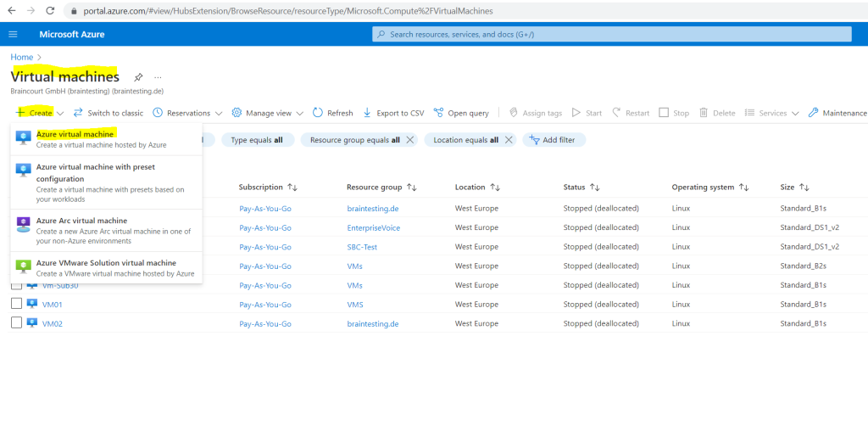Image resolution: width=868 pixels, height=448 pixels.
Task: Open the VM01 virtual machine link
Action: point(52,305)
